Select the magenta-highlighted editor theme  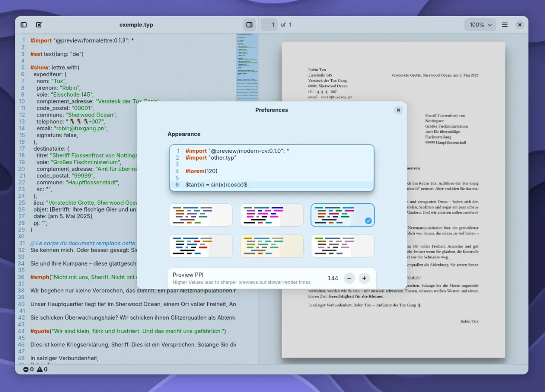(x=272, y=215)
